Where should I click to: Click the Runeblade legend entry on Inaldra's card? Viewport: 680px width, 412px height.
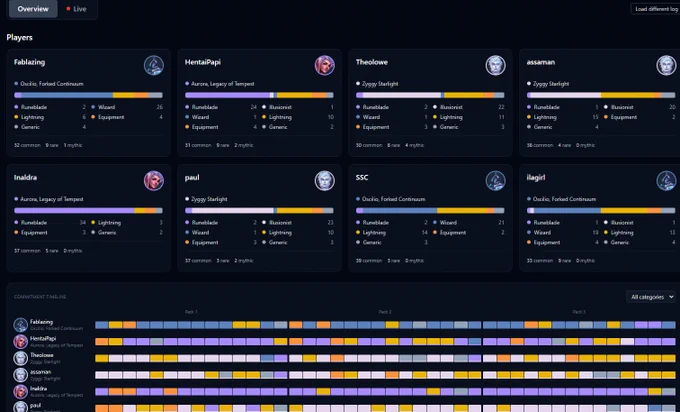50,222
